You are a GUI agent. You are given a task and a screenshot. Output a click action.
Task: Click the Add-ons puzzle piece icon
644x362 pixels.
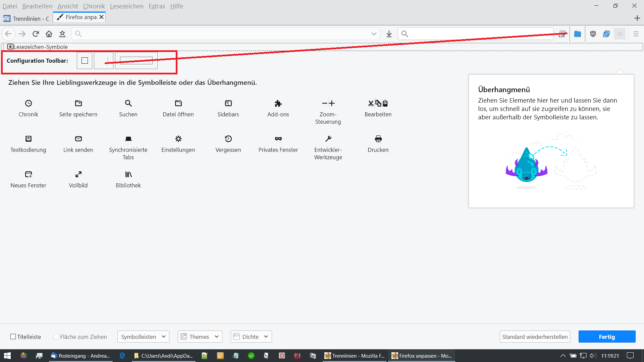point(278,103)
